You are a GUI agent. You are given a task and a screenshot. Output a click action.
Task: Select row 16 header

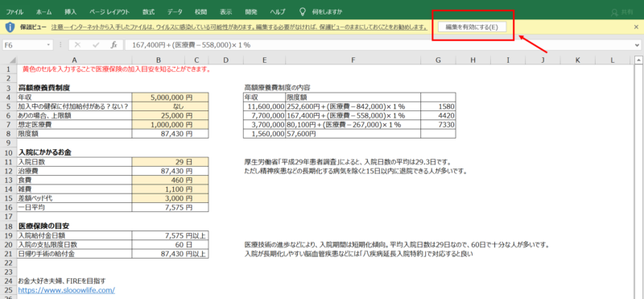[8, 207]
